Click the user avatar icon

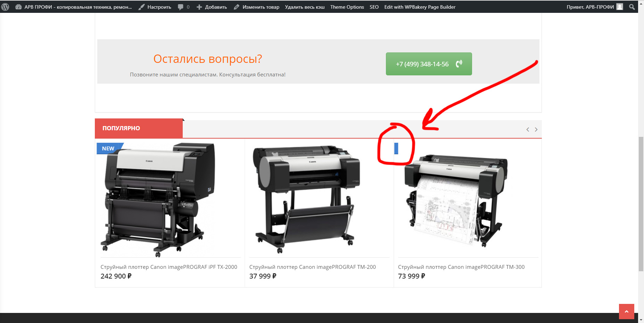coord(620,7)
